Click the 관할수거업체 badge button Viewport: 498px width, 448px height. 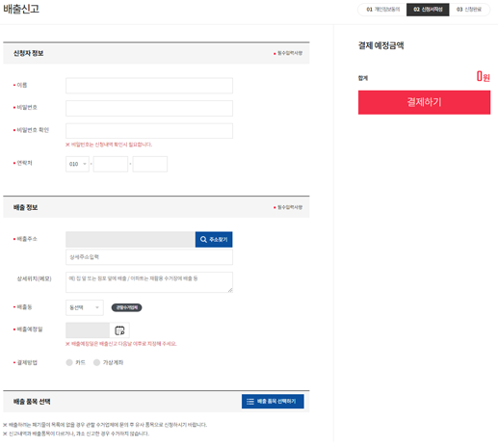(x=126, y=307)
